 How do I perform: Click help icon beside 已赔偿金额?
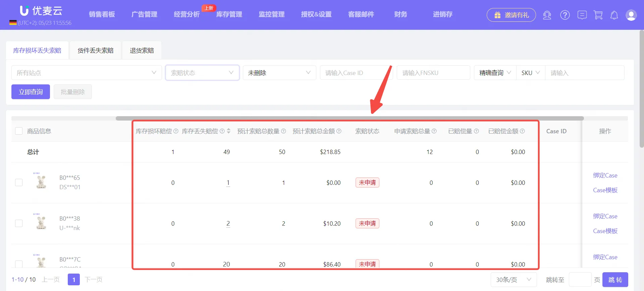tap(522, 131)
